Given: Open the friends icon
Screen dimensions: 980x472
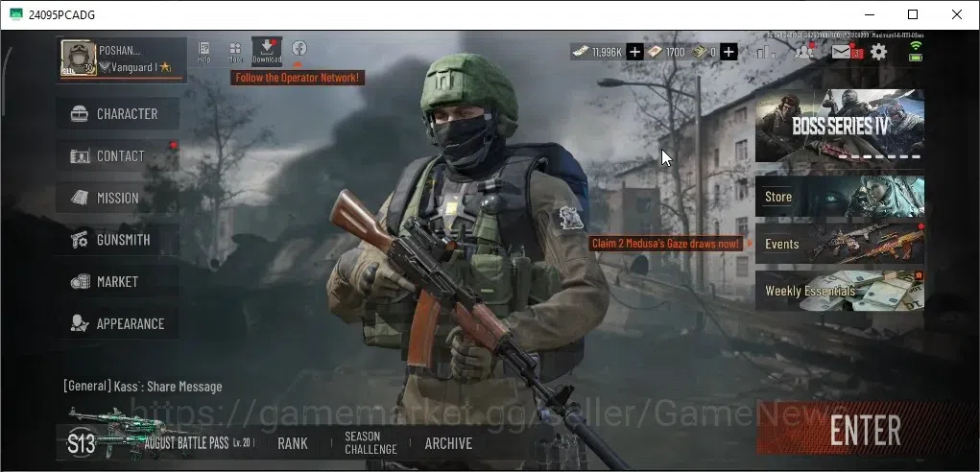Looking at the screenshot, I should pos(803,51).
